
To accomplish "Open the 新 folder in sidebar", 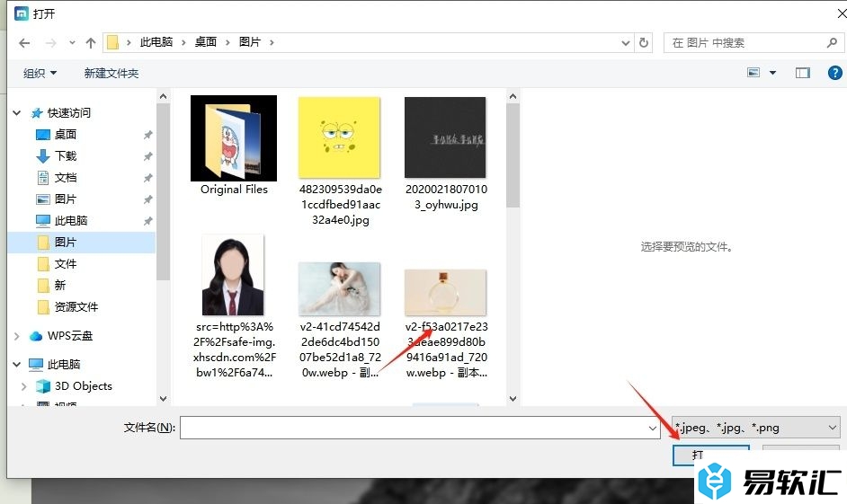I will tap(60, 285).
